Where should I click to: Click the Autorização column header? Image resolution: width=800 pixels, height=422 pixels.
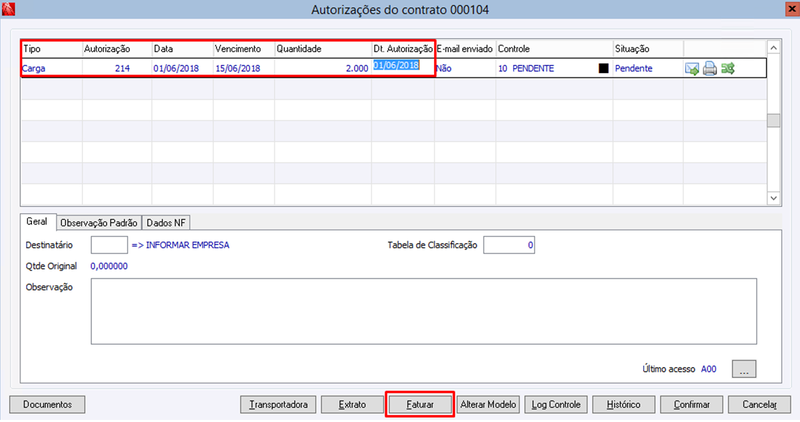117,49
